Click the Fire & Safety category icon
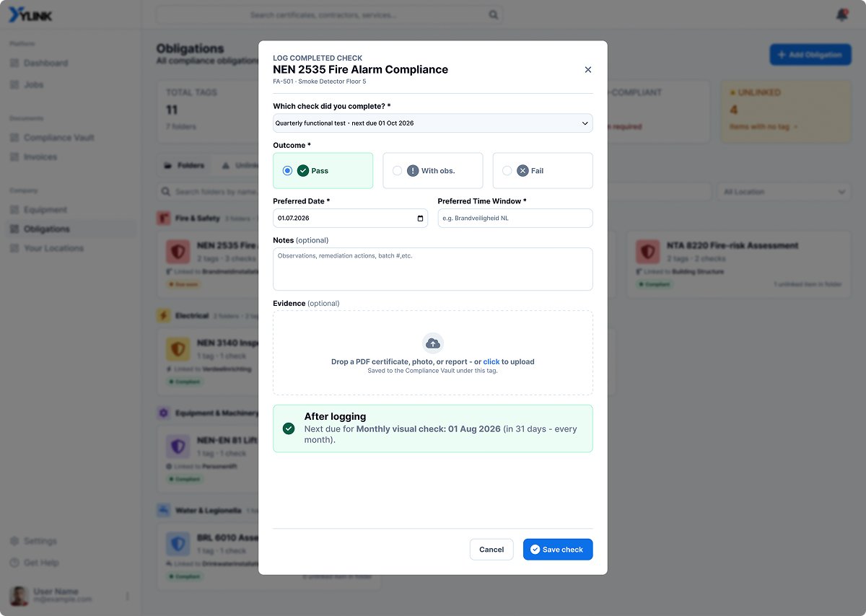 (x=164, y=218)
